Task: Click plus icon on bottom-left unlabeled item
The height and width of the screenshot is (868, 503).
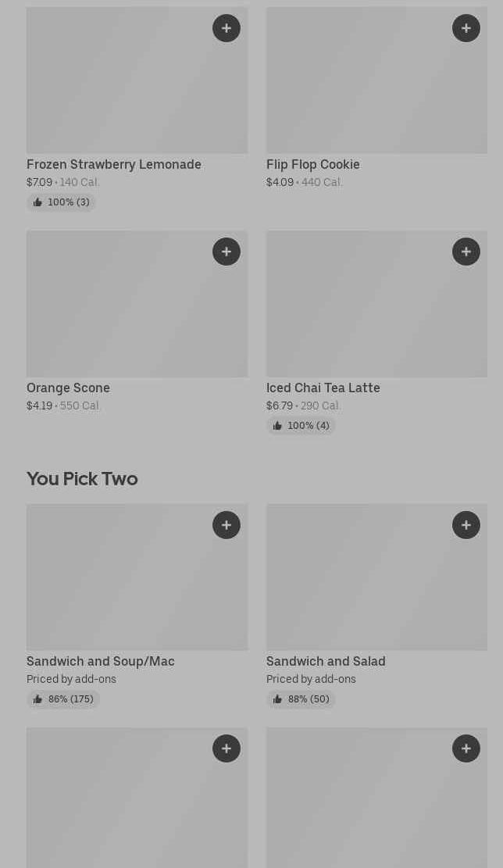Action: pyautogui.click(x=227, y=748)
